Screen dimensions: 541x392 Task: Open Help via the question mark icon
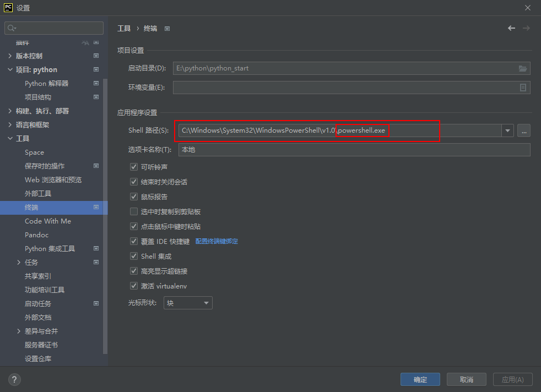tap(14, 379)
